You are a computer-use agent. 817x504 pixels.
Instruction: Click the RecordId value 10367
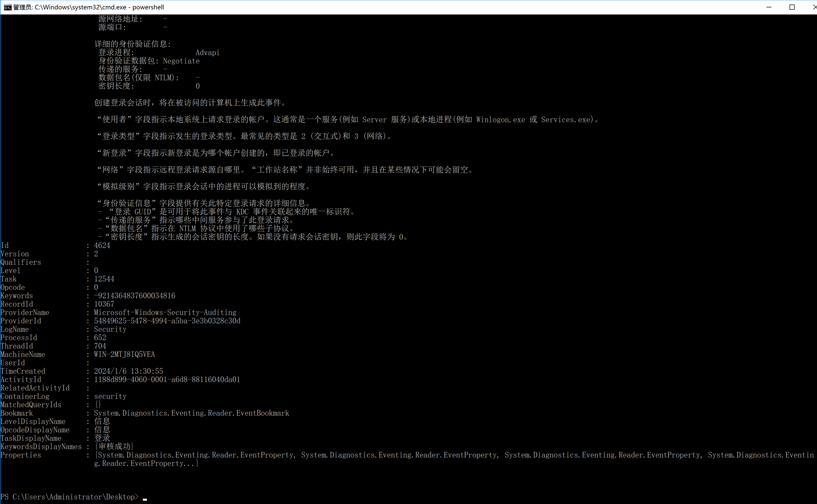click(104, 304)
